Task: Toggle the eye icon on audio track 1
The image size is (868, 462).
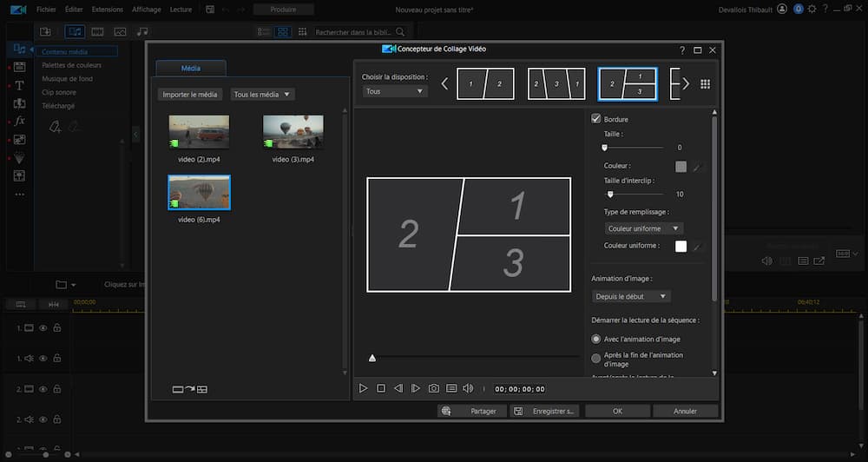Action: point(43,359)
